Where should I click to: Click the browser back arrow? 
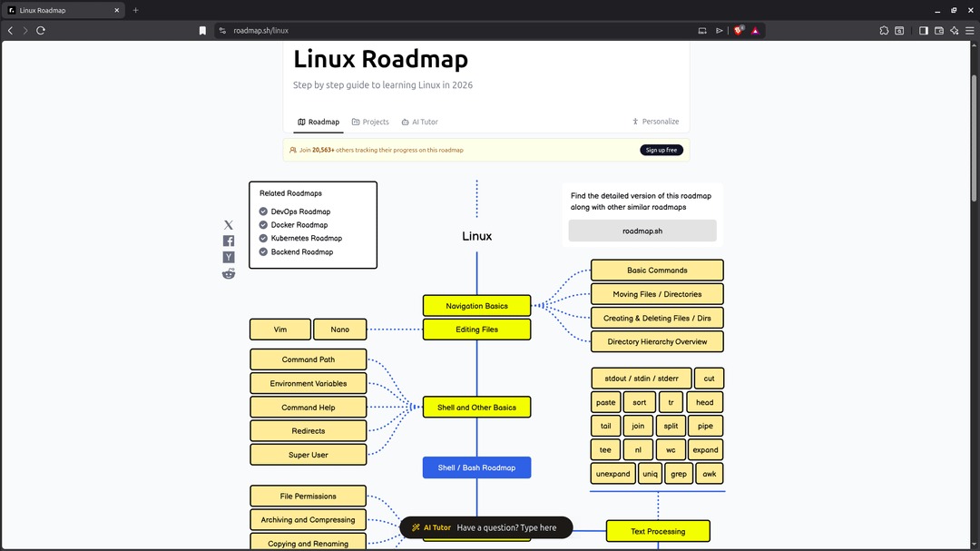pyautogui.click(x=10, y=30)
